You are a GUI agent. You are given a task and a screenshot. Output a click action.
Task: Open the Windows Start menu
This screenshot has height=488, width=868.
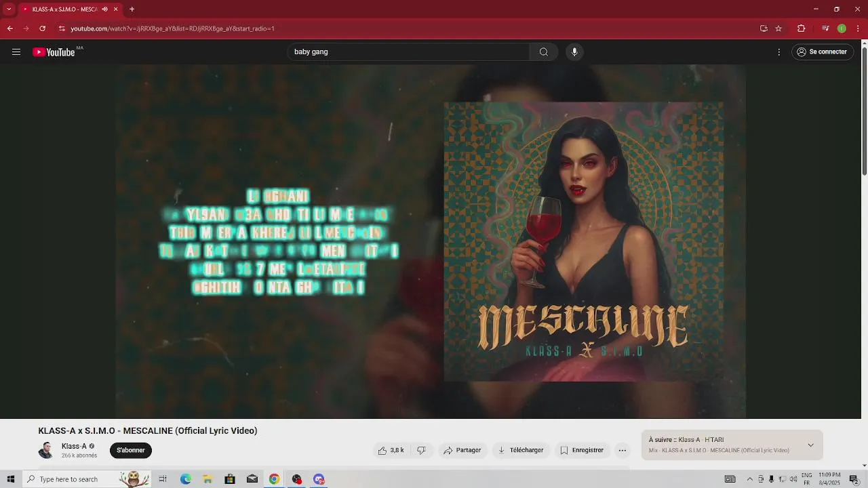[11, 479]
